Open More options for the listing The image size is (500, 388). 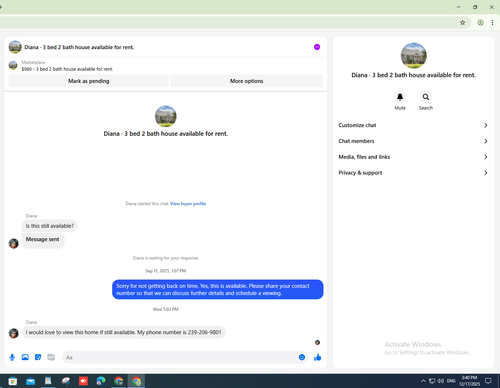246,81
